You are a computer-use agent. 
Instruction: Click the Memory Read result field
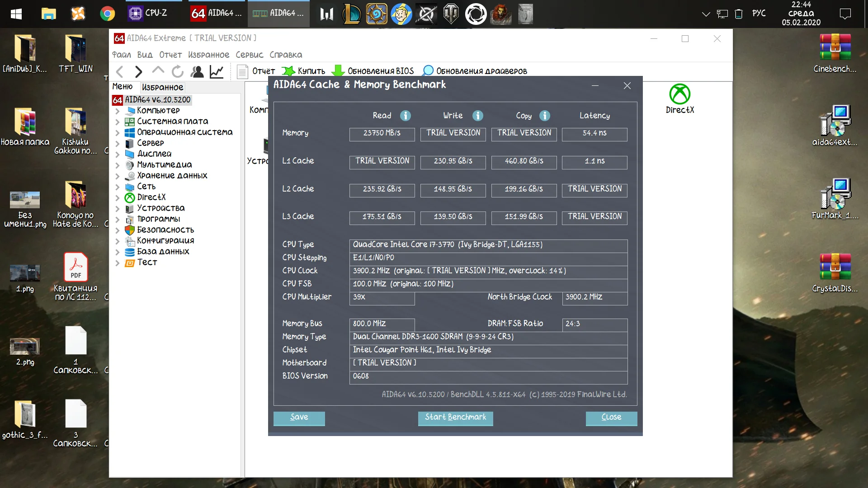click(x=382, y=133)
